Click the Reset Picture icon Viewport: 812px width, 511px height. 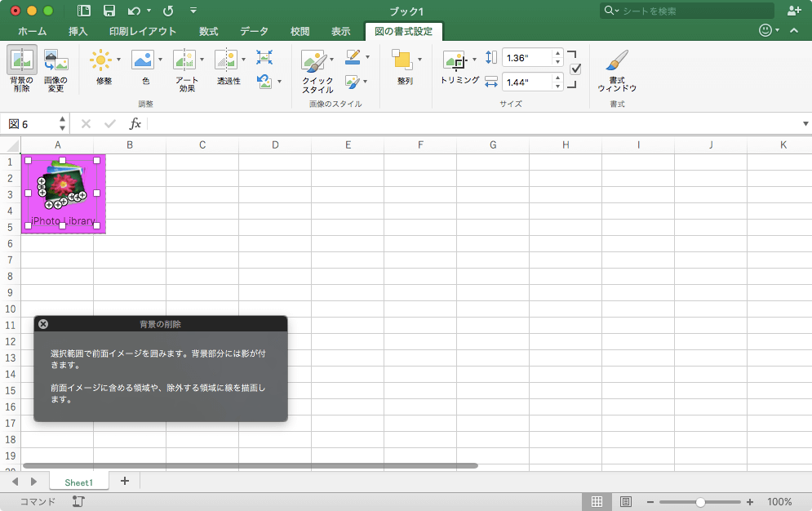click(x=264, y=82)
